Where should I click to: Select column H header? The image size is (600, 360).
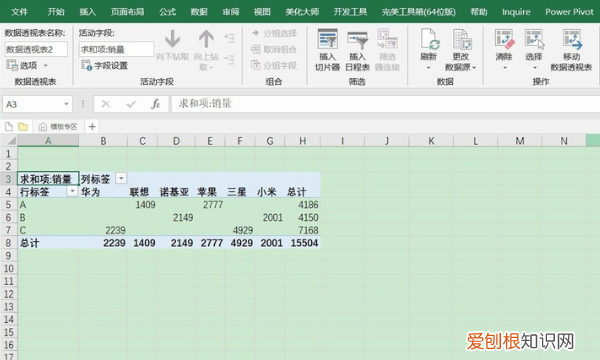tap(302, 141)
